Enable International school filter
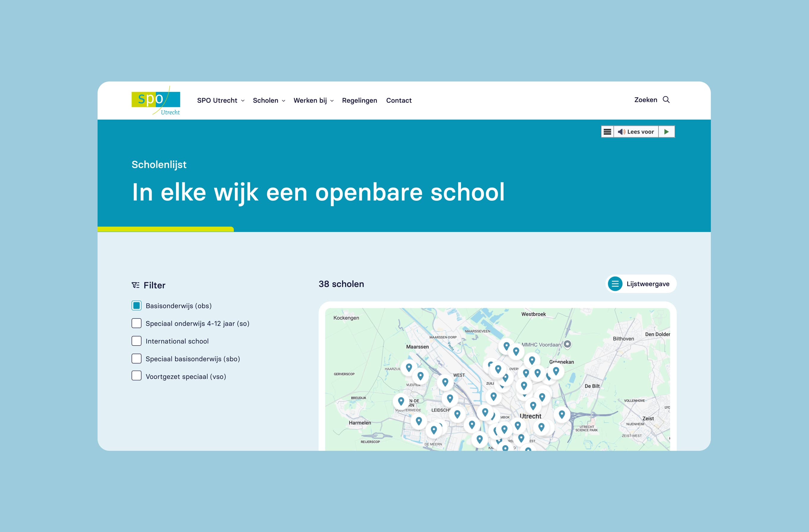Screen dimensions: 809x532 [137, 341]
